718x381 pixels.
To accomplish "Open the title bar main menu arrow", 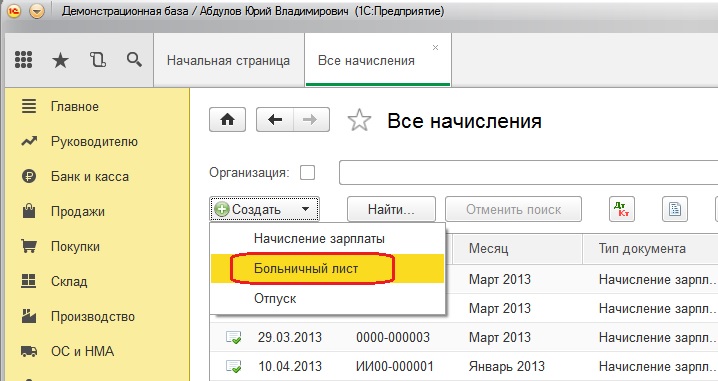I will point(37,11).
